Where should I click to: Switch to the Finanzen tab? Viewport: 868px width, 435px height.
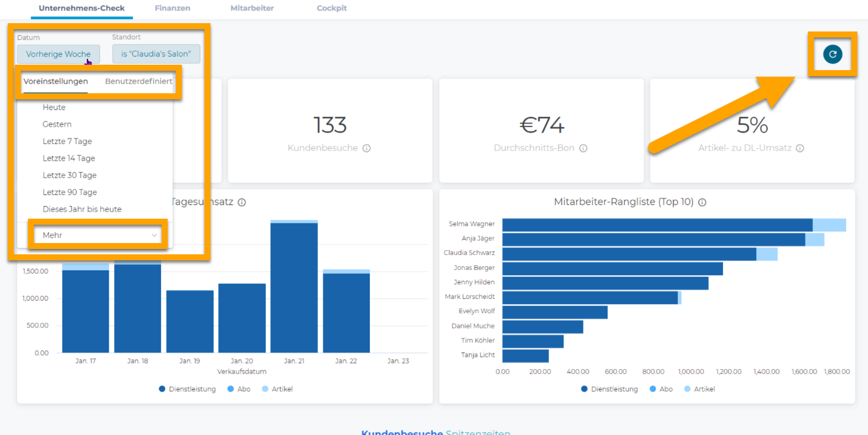coord(172,8)
